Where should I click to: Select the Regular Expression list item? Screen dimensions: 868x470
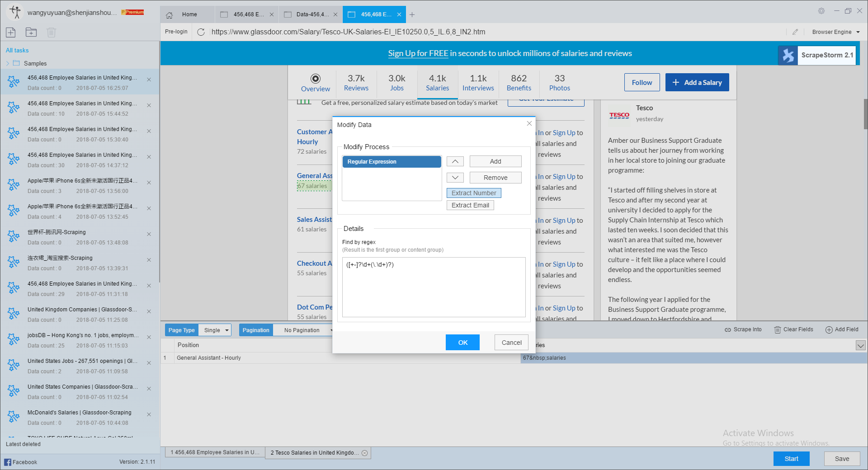pos(392,162)
